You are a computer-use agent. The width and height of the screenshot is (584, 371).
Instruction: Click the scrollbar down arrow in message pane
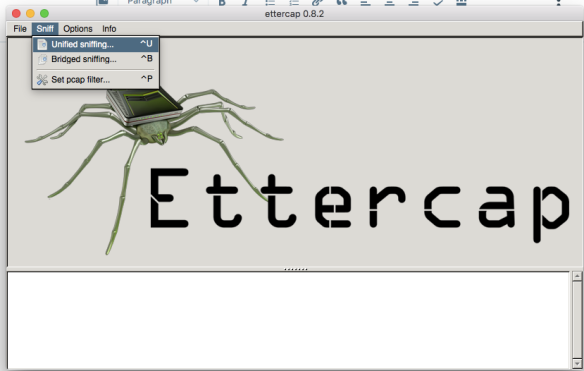[x=577, y=363]
